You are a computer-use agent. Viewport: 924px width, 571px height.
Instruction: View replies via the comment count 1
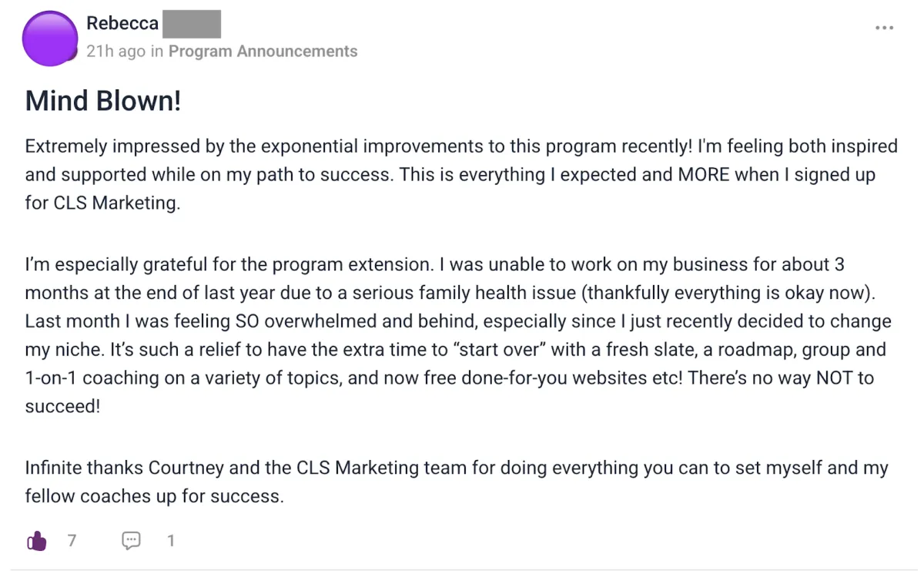point(171,541)
